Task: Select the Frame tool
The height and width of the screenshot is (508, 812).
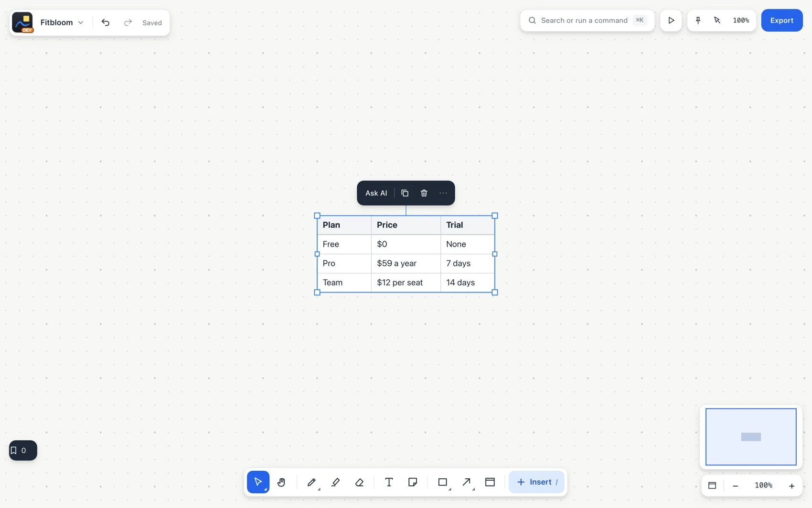Action: point(490,482)
